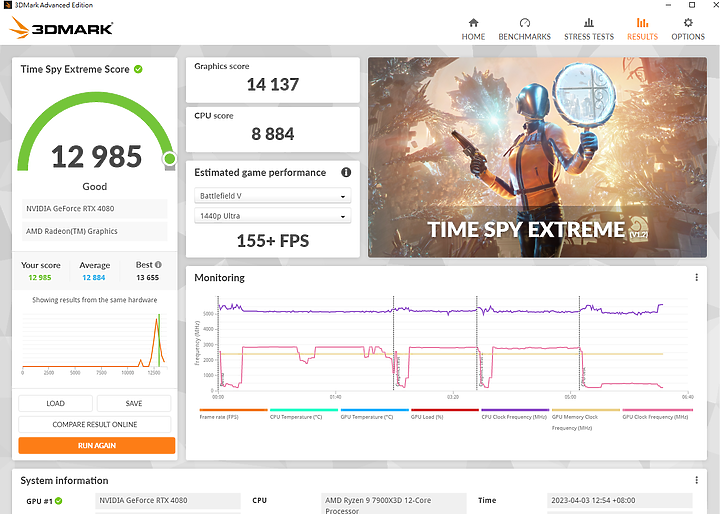Click Best score value 13 655
The height and width of the screenshot is (514, 720).
coord(147,277)
